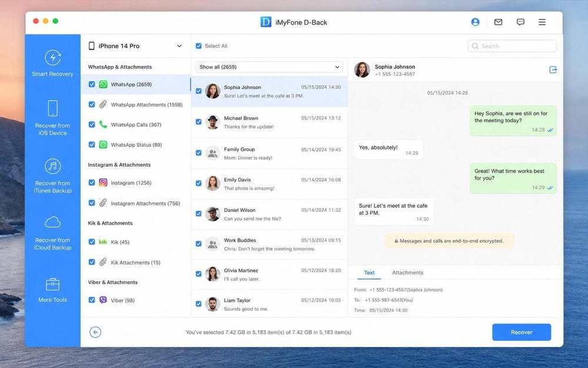Uncheck Sophia Johnson chat checkbox
The image size is (588, 368).
pyautogui.click(x=199, y=91)
